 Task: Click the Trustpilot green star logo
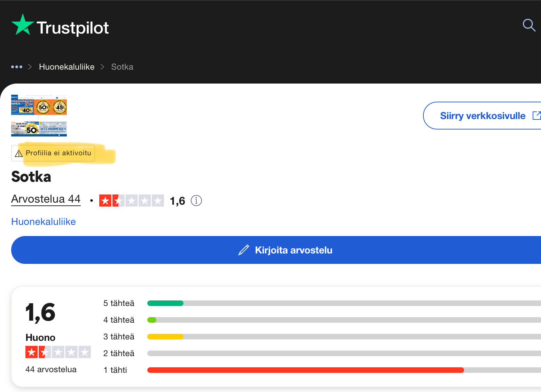coord(23,25)
